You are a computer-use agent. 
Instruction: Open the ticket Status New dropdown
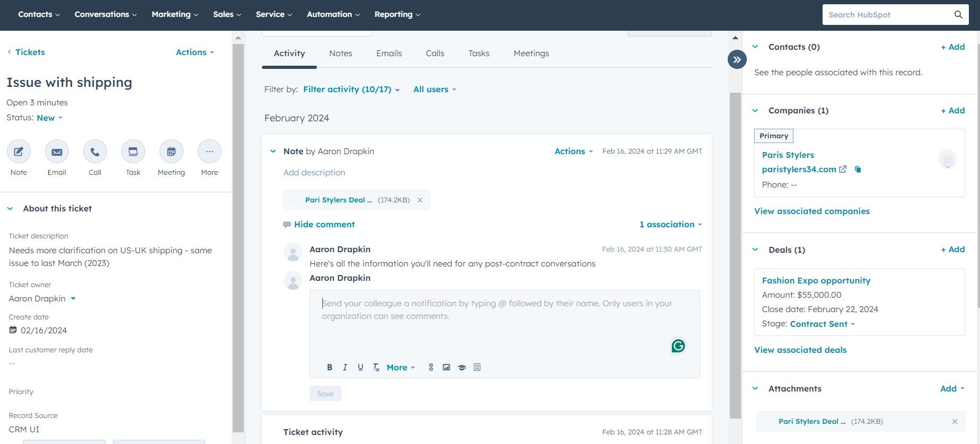coord(50,118)
